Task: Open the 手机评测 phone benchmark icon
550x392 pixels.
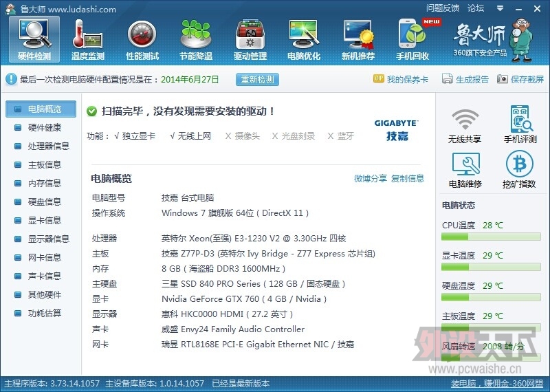Action: pyautogui.click(x=520, y=124)
